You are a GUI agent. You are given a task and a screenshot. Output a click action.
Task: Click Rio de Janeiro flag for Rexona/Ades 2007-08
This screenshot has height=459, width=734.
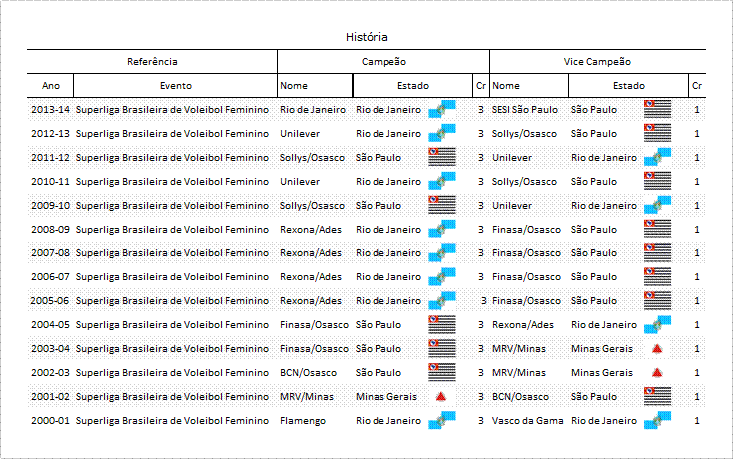442,252
